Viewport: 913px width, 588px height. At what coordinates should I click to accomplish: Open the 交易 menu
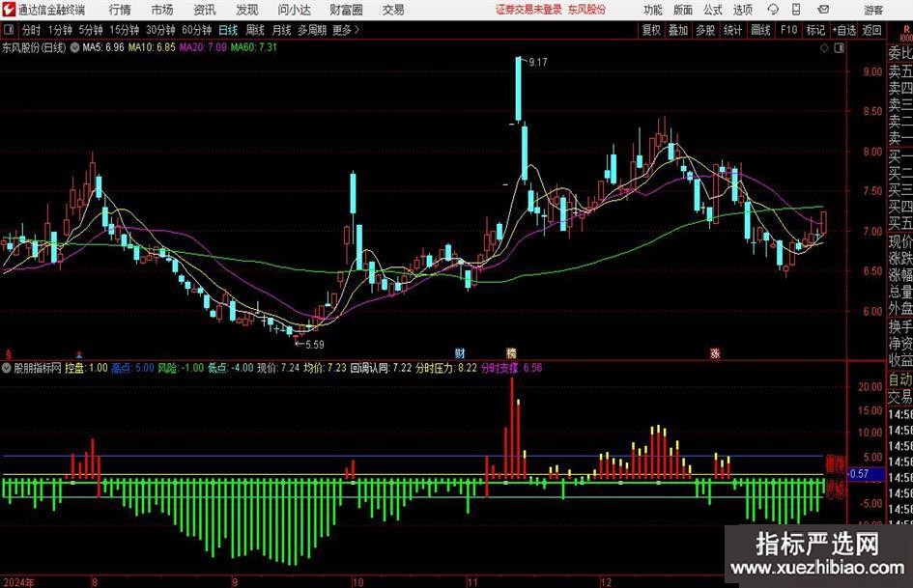(393, 10)
